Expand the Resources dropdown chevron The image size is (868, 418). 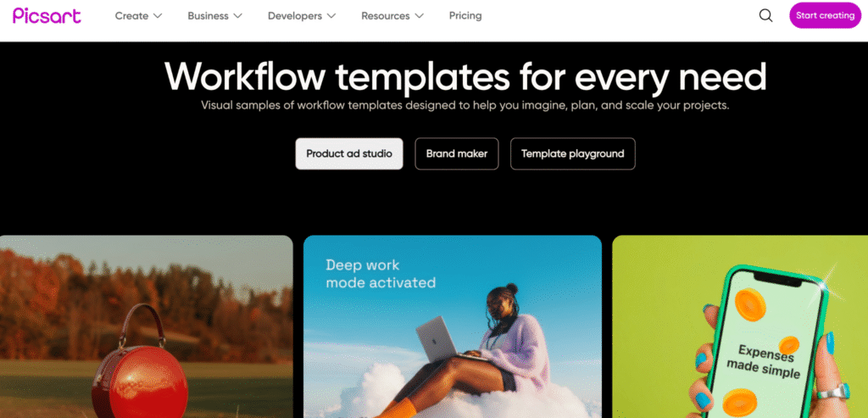coord(419,16)
